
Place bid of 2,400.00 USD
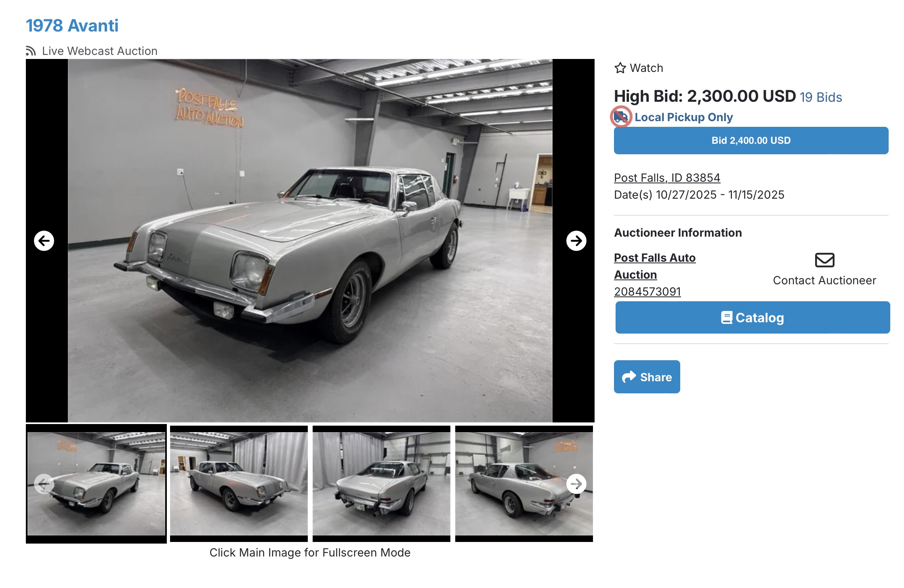[751, 141]
